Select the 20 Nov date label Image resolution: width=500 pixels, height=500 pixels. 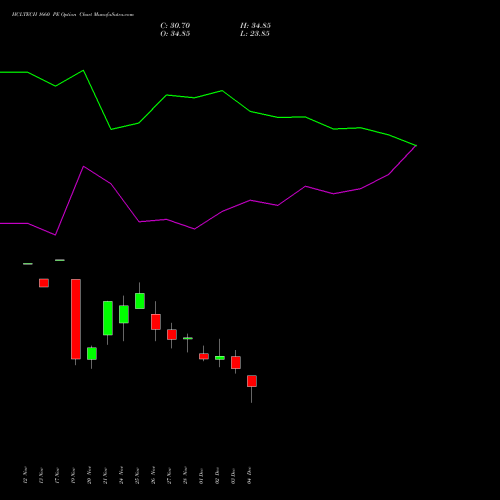(89, 475)
